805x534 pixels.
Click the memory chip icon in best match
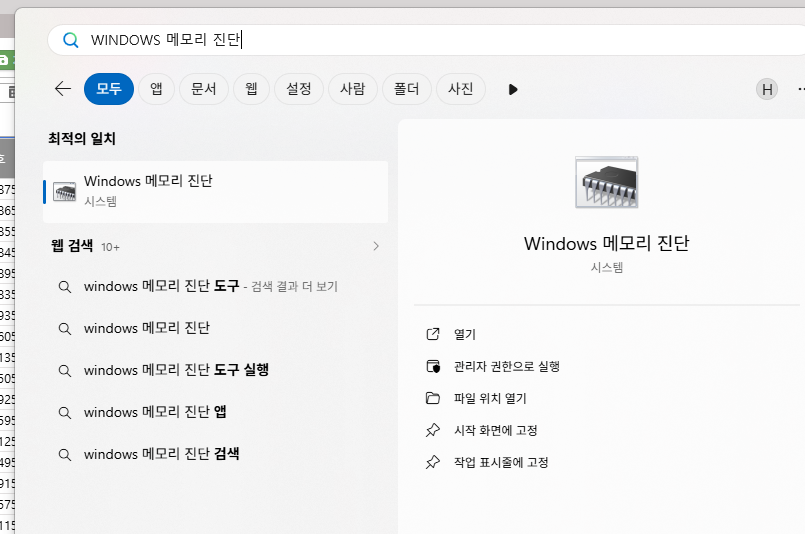point(65,192)
